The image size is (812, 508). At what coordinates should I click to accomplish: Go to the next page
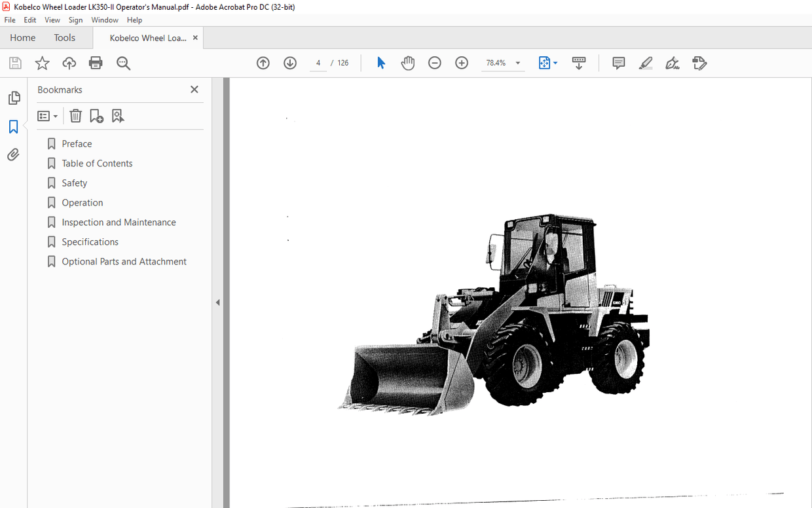[x=289, y=63]
